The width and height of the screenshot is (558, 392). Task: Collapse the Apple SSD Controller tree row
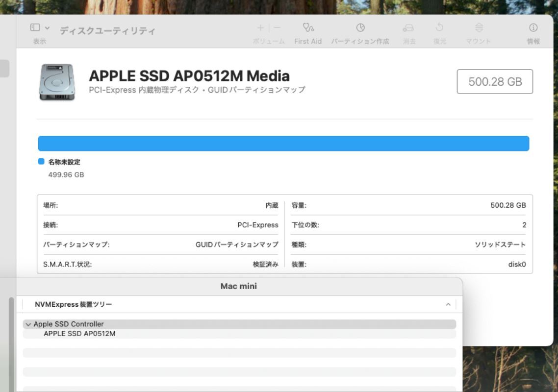[28, 324]
